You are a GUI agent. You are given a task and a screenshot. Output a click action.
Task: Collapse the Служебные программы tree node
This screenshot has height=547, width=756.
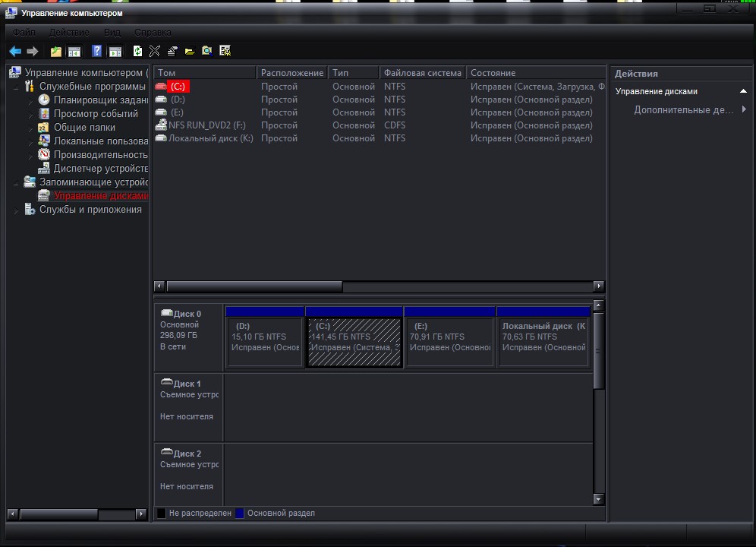tap(17, 87)
